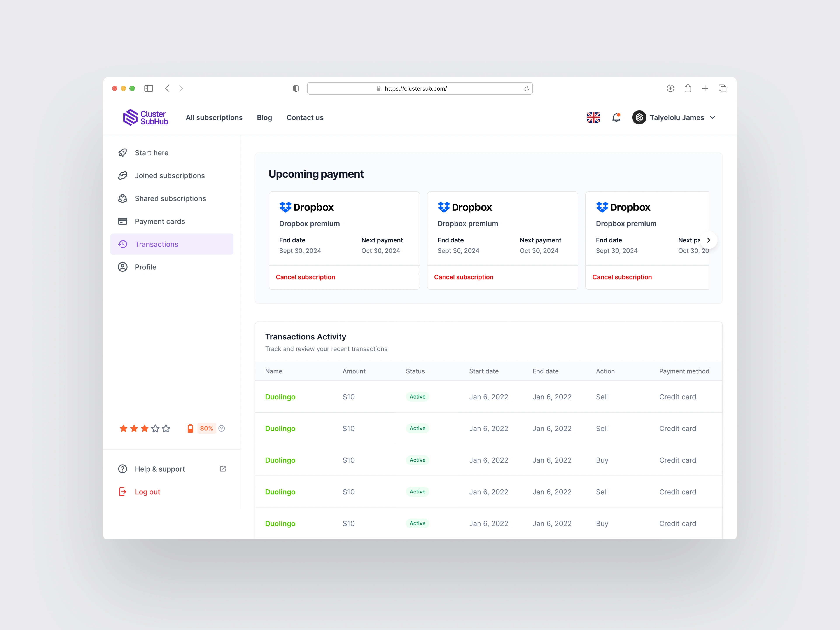Click the browser share icon
The width and height of the screenshot is (840, 630).
coord(688,88)
